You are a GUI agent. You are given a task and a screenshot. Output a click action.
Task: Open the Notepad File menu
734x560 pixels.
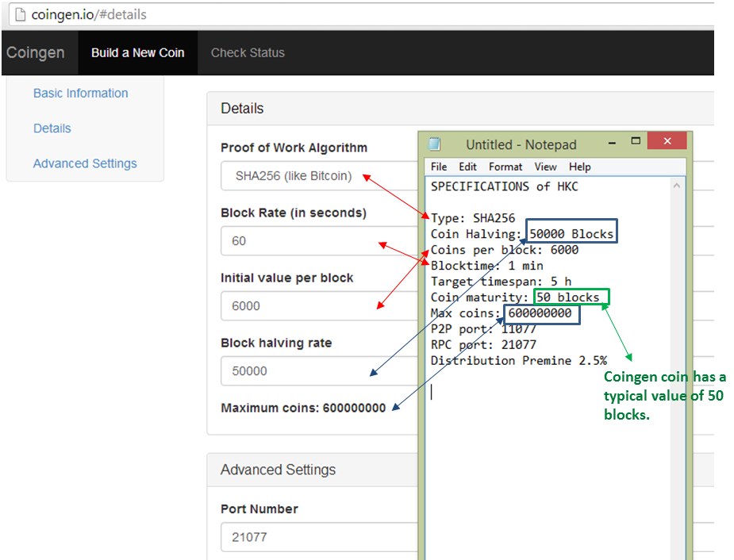coord(439,167)
